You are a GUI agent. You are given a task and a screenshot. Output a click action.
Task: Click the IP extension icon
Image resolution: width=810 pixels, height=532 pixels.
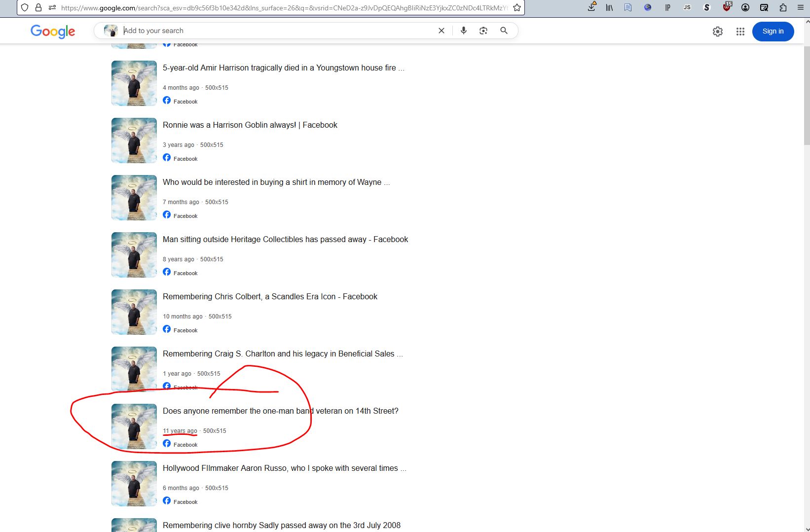(x=667, y=7)
